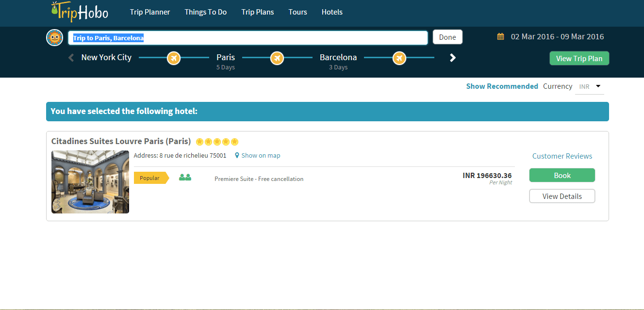Click the price INR 196630.36
Image resolution: width=644 pixels, height=310 pixels.
coord(487,176)
